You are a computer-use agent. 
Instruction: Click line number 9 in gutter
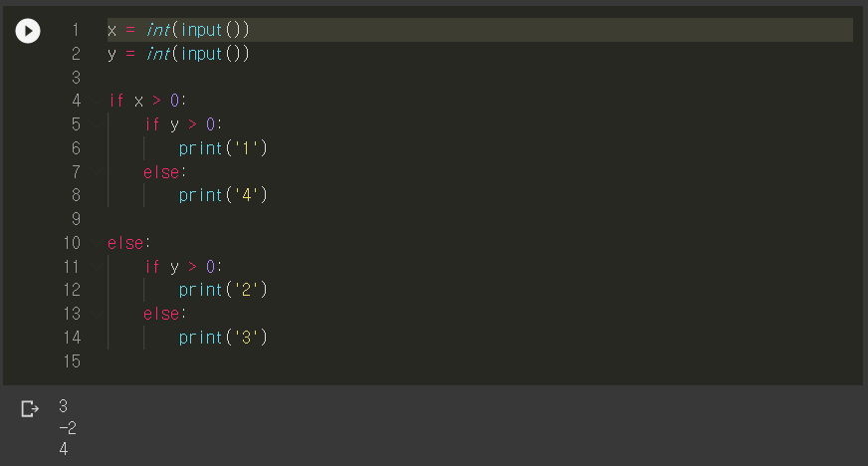click(x=77, y=219)
